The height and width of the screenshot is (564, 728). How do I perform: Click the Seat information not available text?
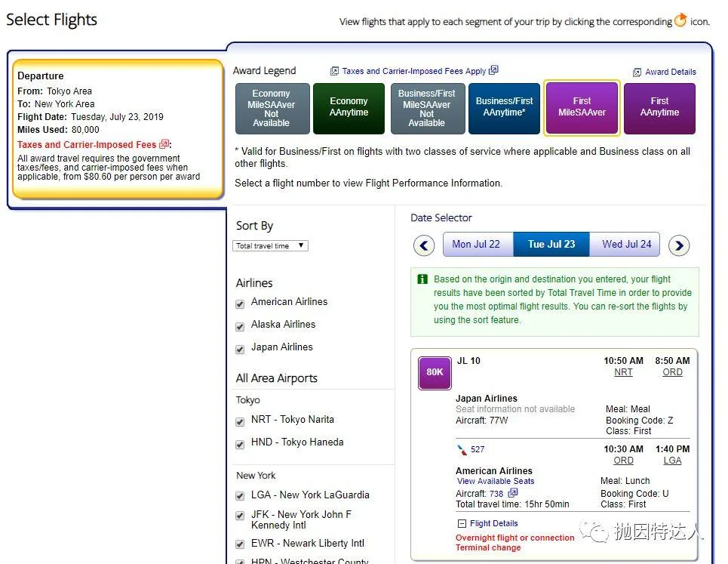[515, 409]
